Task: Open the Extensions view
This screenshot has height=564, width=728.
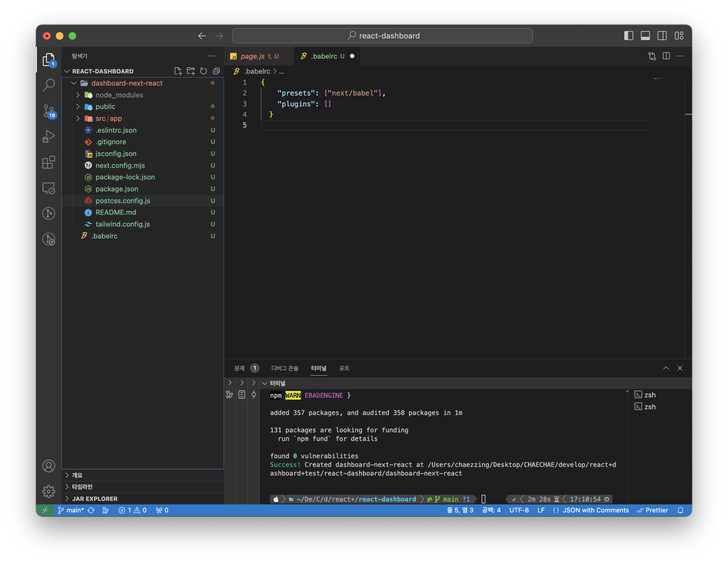Action: (49, 162)
